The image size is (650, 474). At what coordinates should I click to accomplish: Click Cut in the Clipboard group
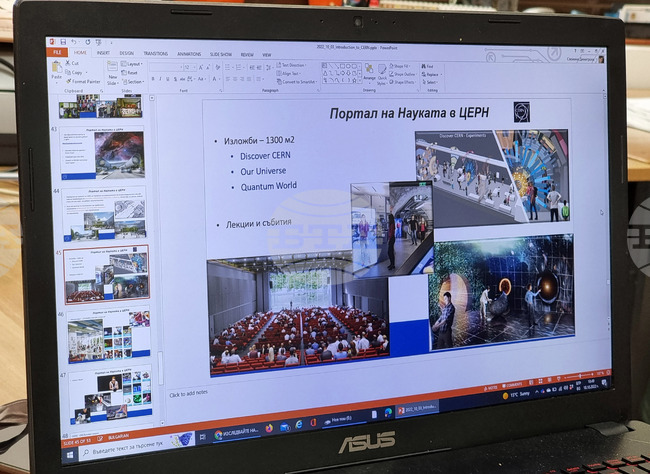(72, 63)
